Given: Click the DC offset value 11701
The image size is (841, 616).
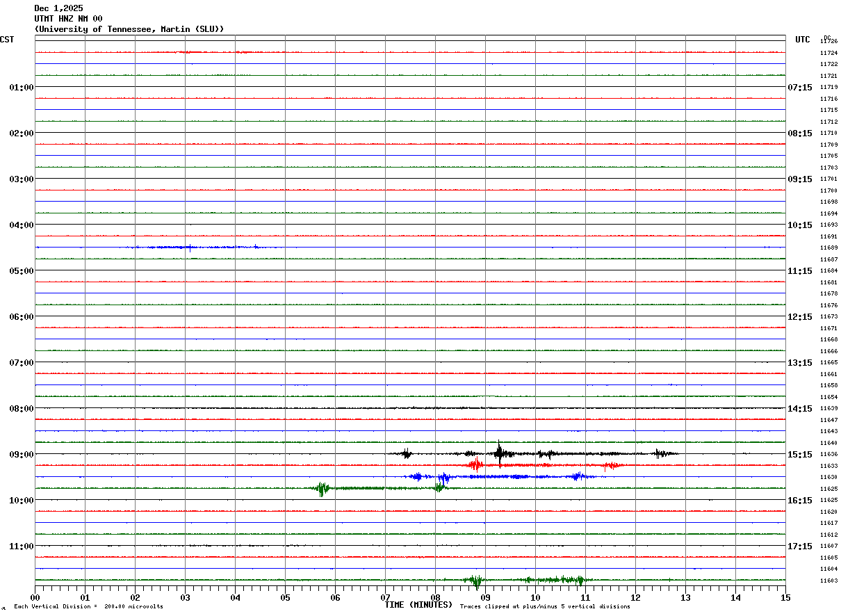Looking at the screenshot, I should [828, 179].
